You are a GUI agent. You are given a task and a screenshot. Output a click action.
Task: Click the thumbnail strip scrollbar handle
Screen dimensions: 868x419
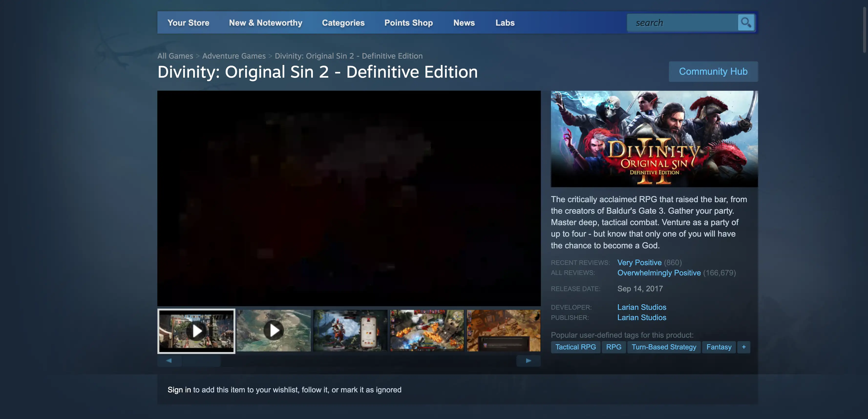pos(201,361)
